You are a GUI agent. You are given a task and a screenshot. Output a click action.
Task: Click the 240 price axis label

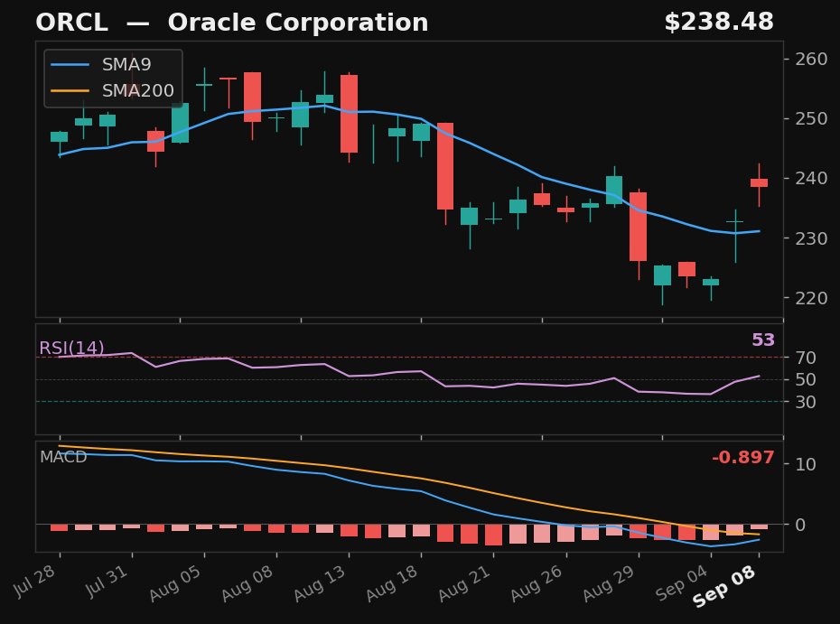811,178
